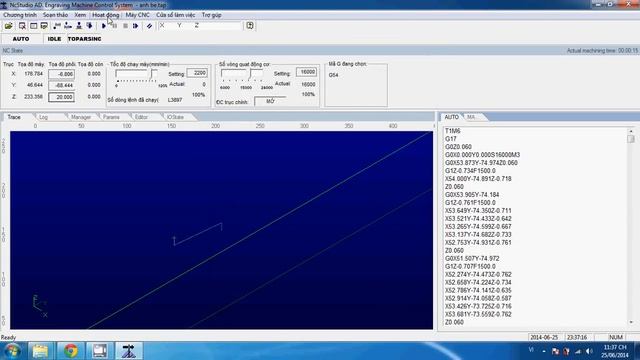Stop machining with the stop icon
Screen dimensions: 640x360
[125, 26]
